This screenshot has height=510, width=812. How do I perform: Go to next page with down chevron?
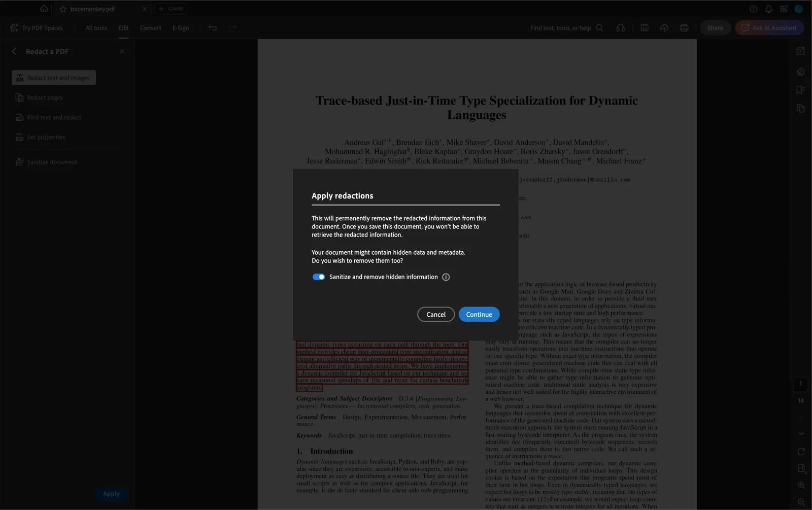(801, 434)
